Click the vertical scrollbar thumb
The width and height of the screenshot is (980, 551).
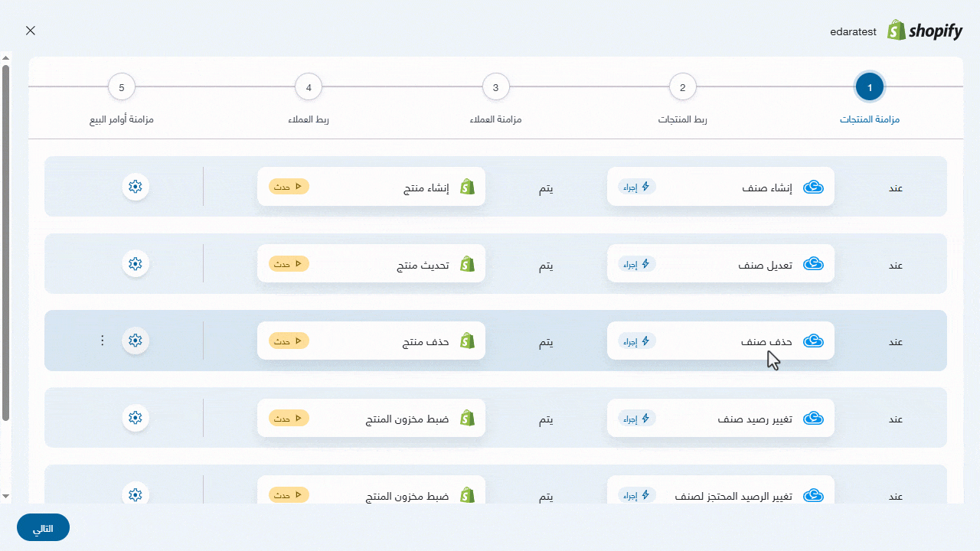tap(5, 243)
